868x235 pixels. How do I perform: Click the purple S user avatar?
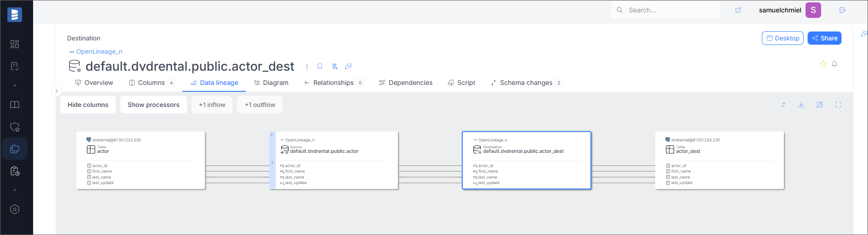point(813,10)
